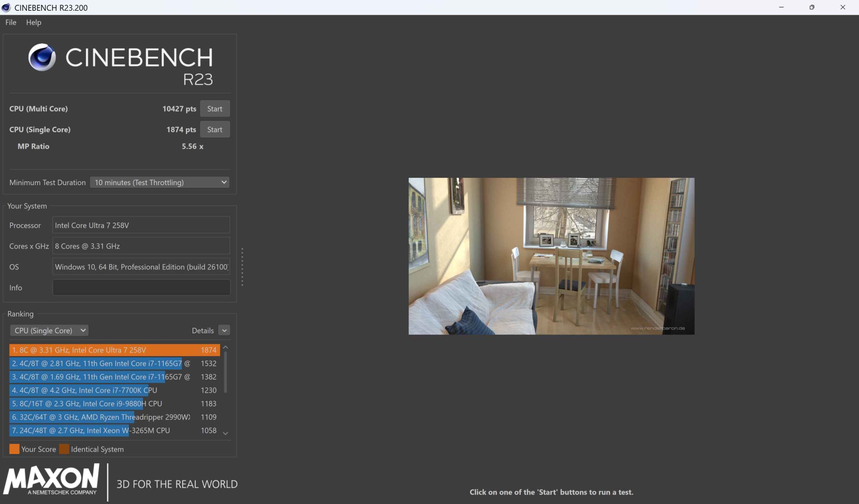Click the Cinebench sphere logo icon
This screenshot has height=504, width=859.
click(42, 57)
